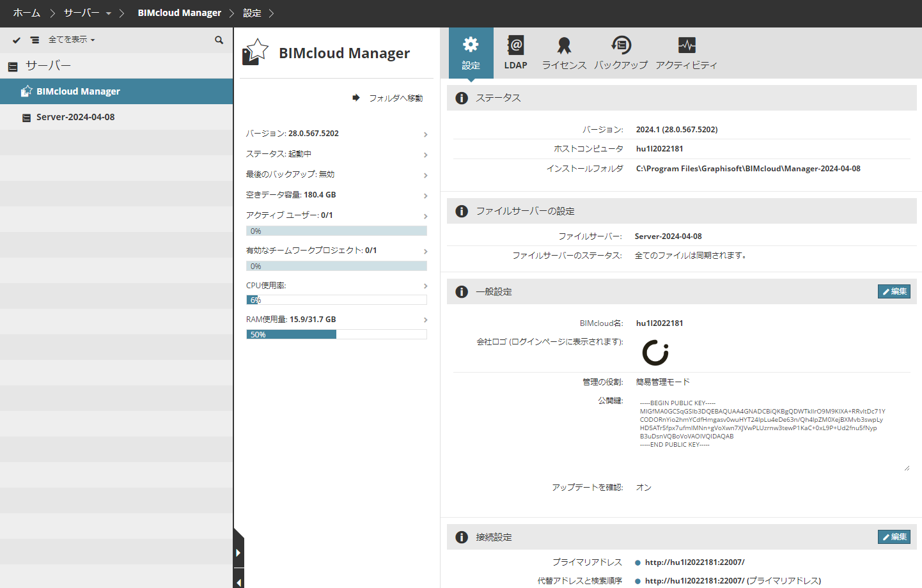Viewport: 922px width, 588px height.
Task: Click the arrow icon next to フォルダへ移動
Action: coord(356,98)
